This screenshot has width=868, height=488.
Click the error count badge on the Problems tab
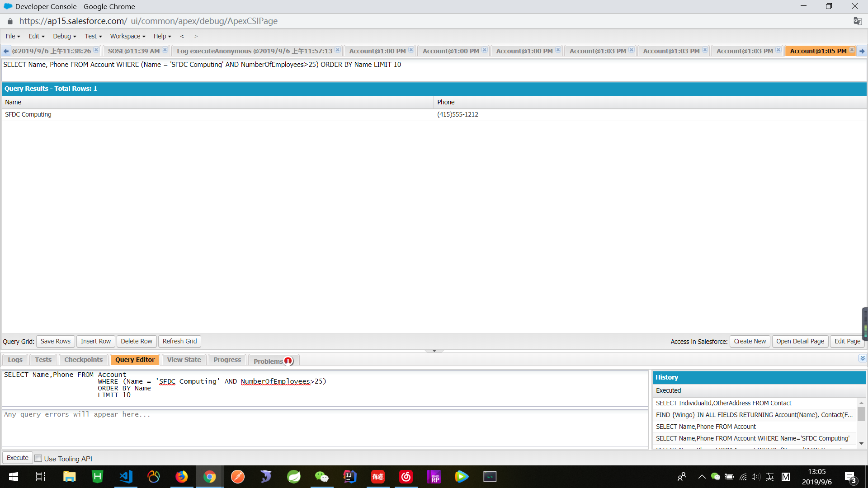(288, 361)
